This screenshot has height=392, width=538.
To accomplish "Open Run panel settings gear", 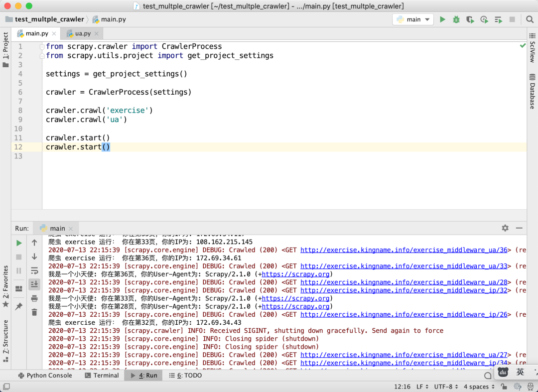I will click(505, 228).
